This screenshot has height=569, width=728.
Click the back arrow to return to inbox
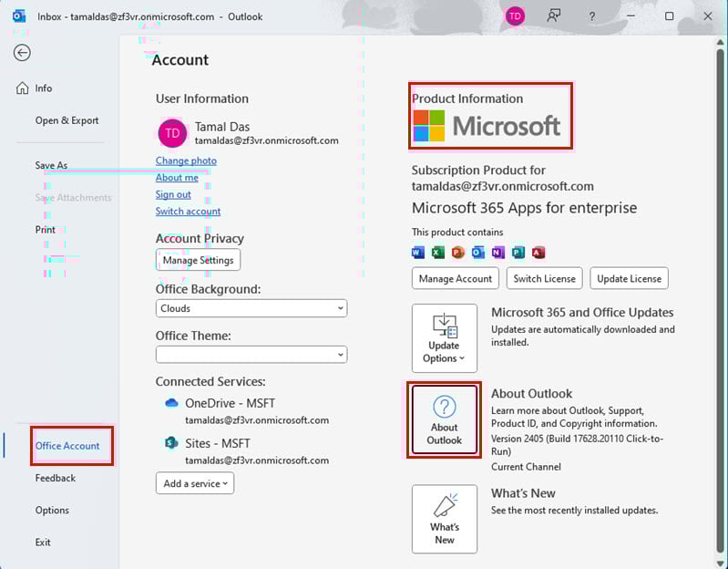(22, 53)
